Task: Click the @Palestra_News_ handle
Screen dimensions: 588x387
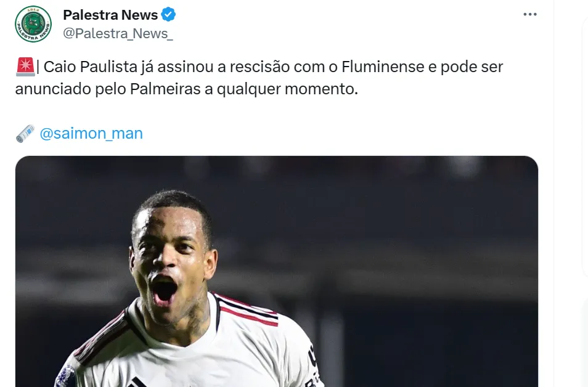Action: [x=118, y=33]
